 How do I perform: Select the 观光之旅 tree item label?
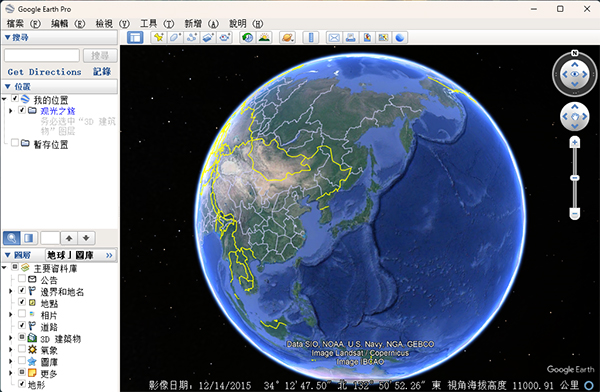pos(58,111)
